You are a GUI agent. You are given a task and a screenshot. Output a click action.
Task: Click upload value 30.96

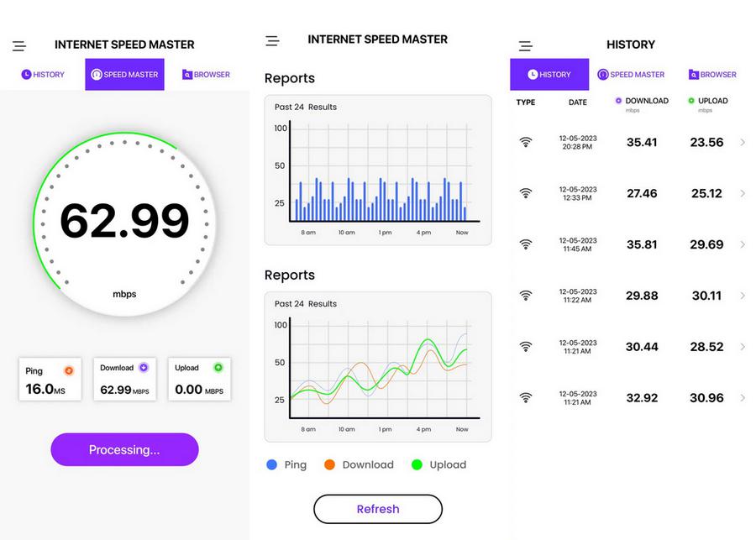[706, 398]
